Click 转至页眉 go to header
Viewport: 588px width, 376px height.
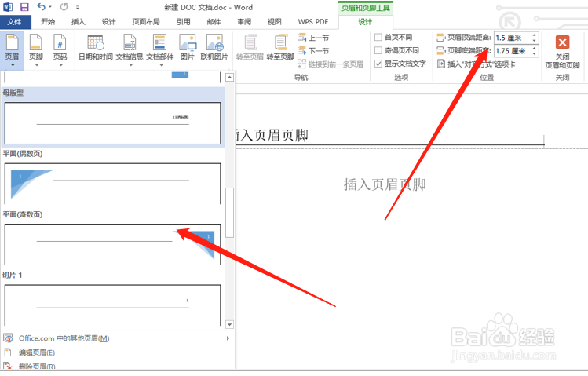[250, 48]
